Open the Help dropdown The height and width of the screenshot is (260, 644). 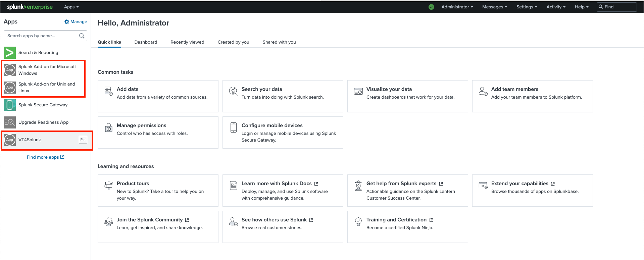point(582,7)
